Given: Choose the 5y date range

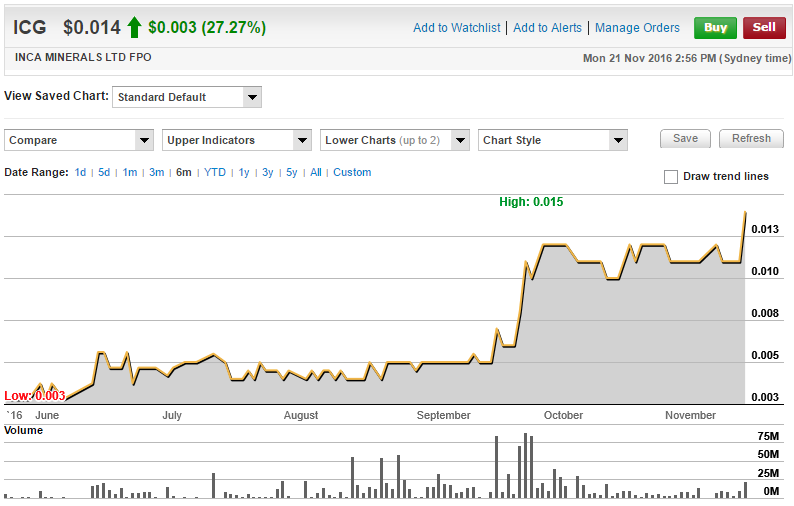Looking at the screenshot, I should (x=292, y=172).
